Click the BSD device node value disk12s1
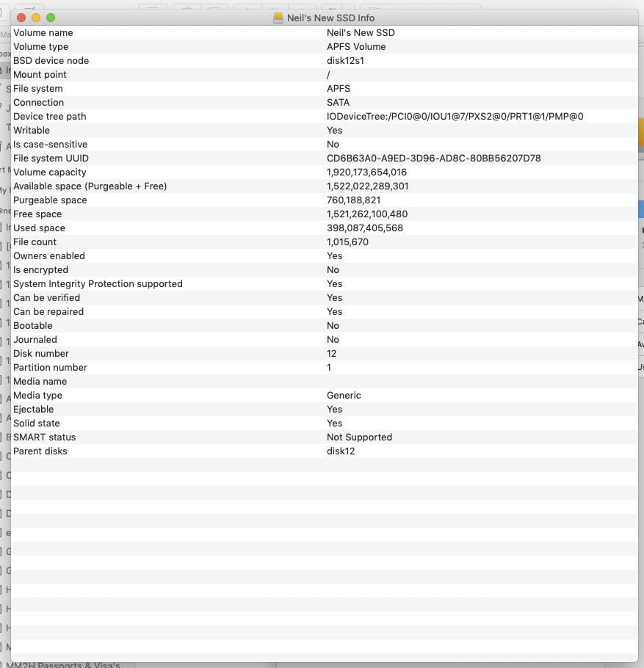 click(345, 60)
